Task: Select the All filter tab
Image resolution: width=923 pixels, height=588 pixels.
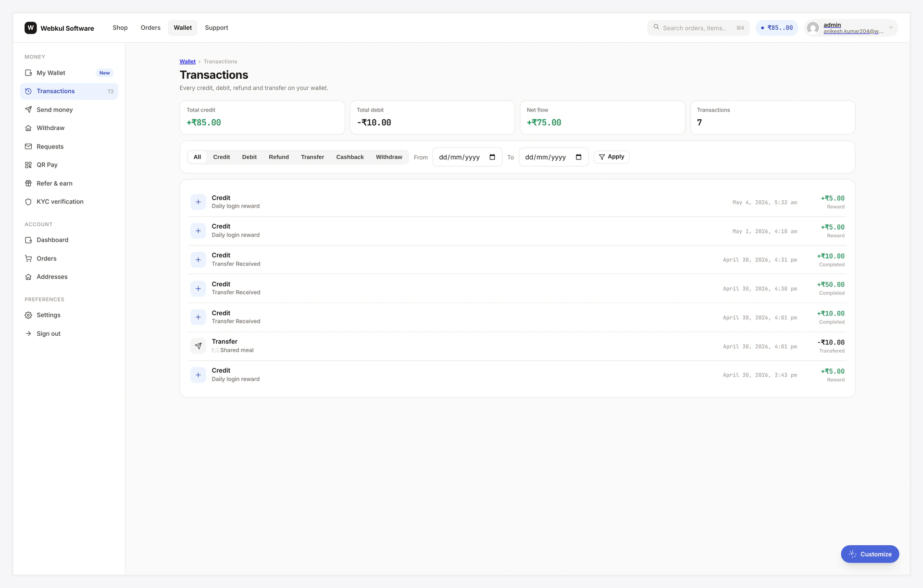Action: (x=197, y=157)
